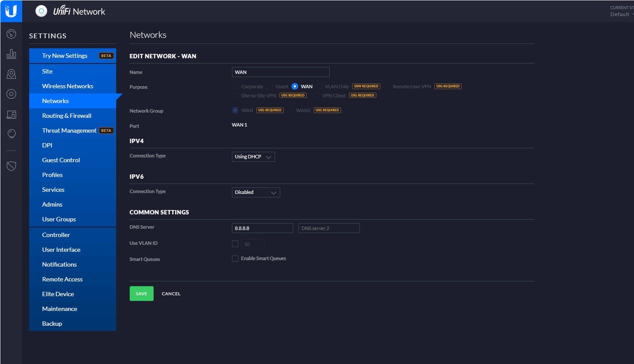634x364 pixels.
Task: Select the WAN network group radio
Action: pos(235,110)
